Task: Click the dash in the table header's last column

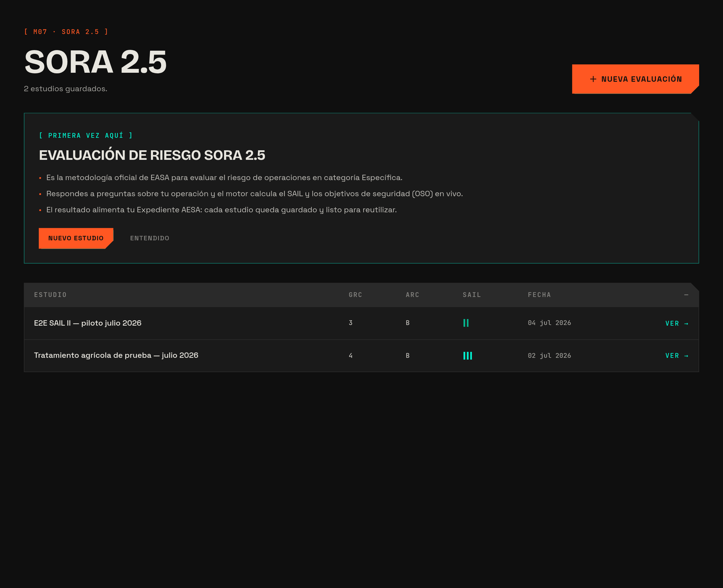Action: [x=686, y=295]
